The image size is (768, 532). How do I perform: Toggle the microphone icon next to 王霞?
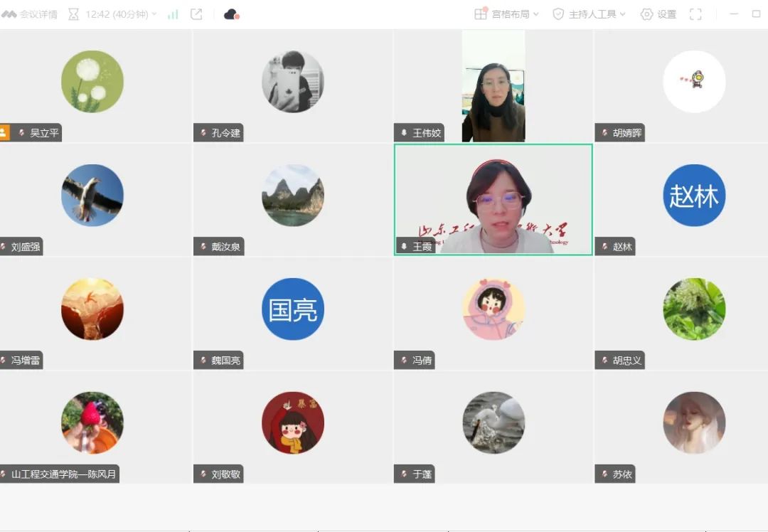pyautogui.click(x=403, y=247)
